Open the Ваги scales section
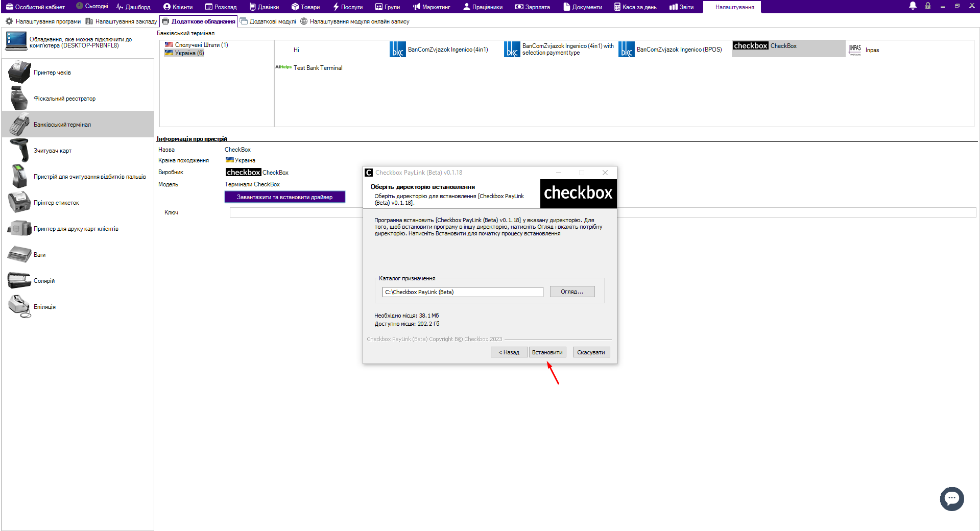Image resolution: width=980 pixels, height=531 pixels. (78, 255)
